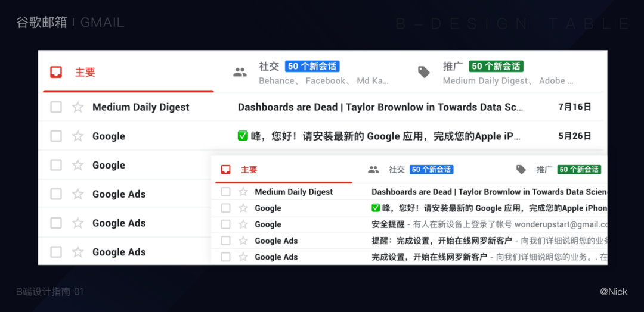Click sender 'Medium Daily Digest' in larger panel
The image size is (644, 312).
(141, 107)
